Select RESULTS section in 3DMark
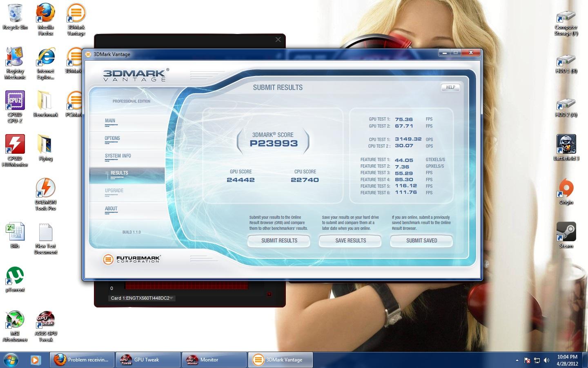The image size is (588, 368). [x=127, y=175]
